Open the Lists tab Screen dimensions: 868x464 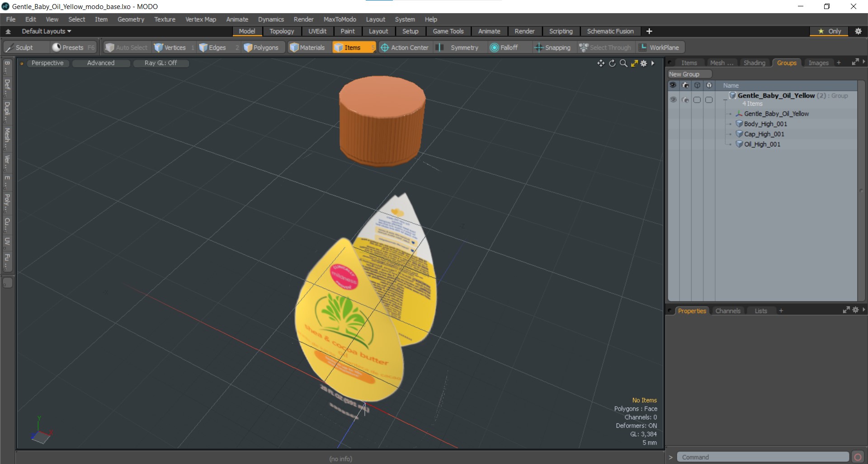pos(761,311)
